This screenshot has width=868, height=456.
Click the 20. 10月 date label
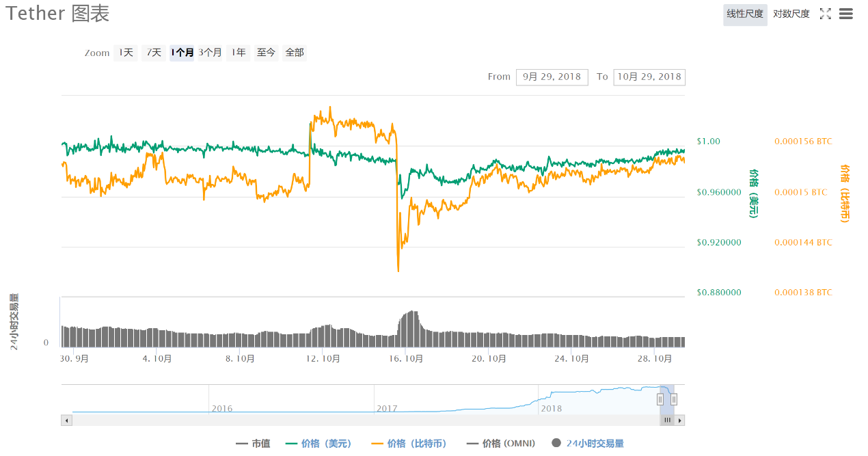pyautogui.click(x=489, y=358)
